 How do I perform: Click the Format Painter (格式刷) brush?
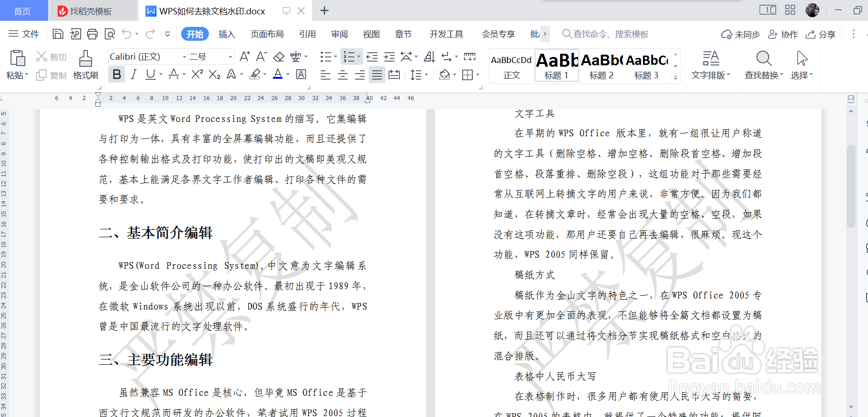tap(86, 65)
